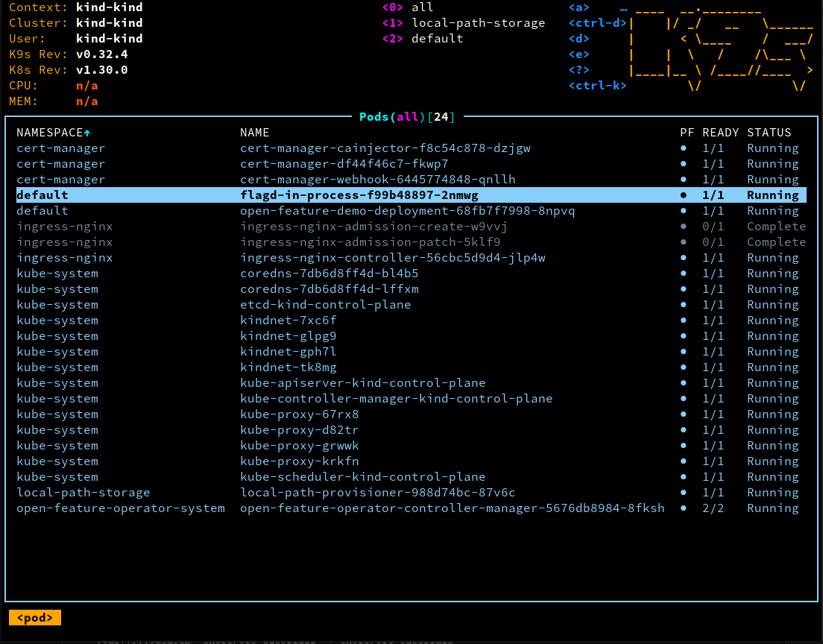Click port-forward dot for ingress-nginx-admission-create pod
The height and width of the screenshot is (644, 823).
click(x=684, y=227)
